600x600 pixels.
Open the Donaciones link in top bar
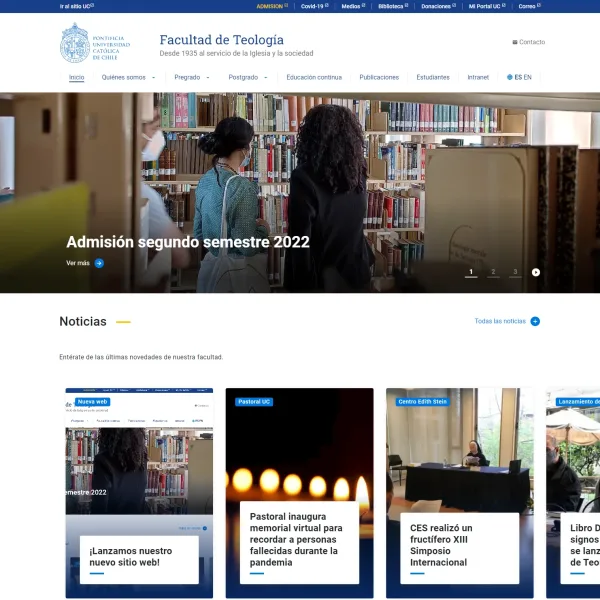point(439,6)
